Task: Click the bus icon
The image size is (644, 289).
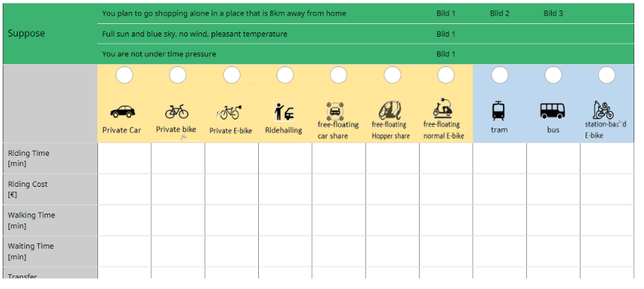Action: [x=552, y=111]
